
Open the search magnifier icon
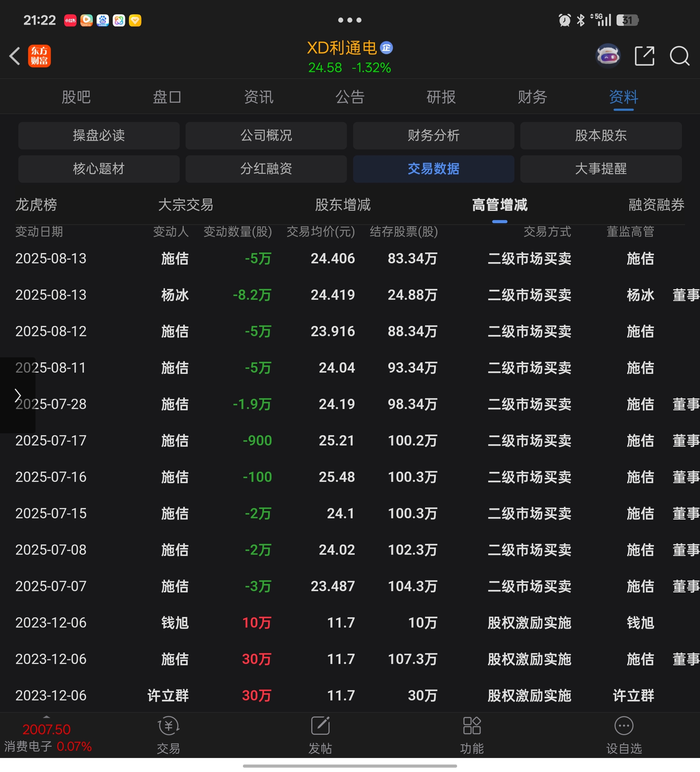679,56
